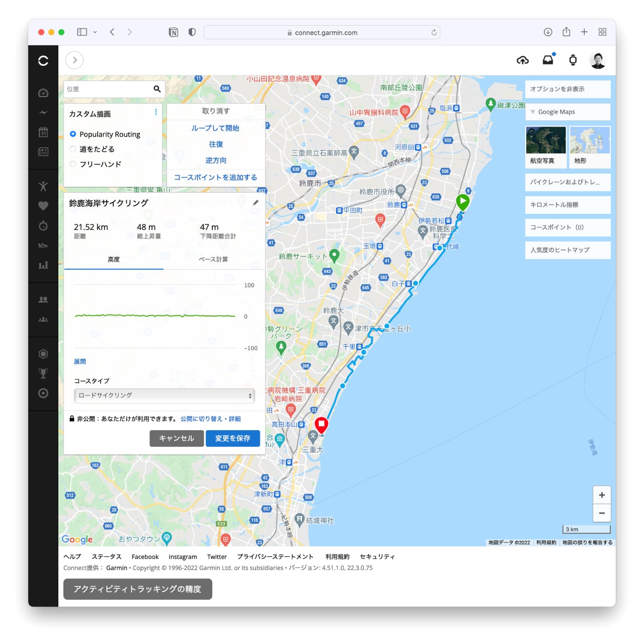Screen dimensions: 644x644
Task: Click the pencil icon to edit course name
Action: pyautogui.click(x=256, y=203)
